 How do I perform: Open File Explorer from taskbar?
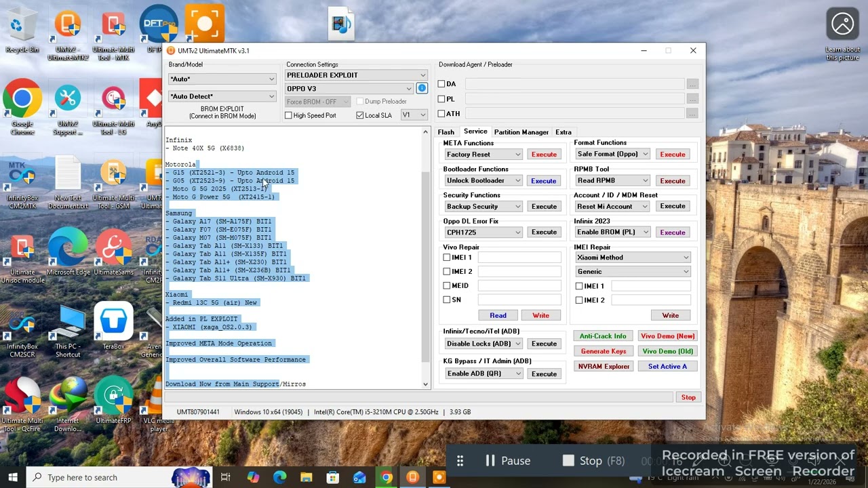point(306,477)
